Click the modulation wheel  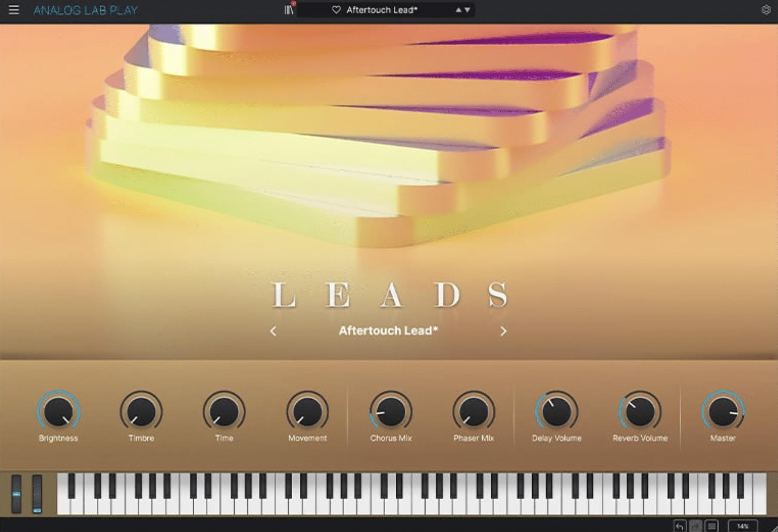click(x=37, y=494)
